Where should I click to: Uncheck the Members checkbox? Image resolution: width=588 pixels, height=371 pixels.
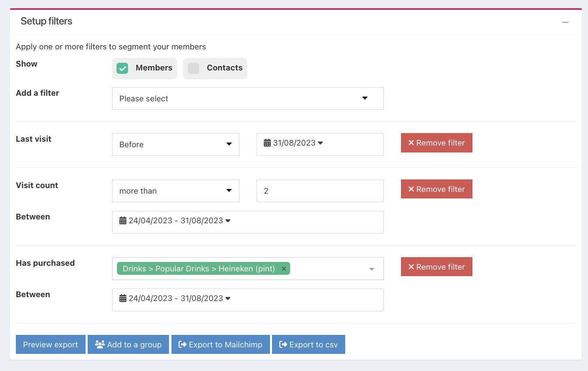click(x=122, y=68)
